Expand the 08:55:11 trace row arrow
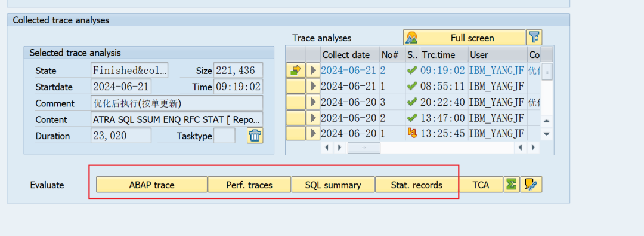Screen dimensions: 644x236 click(x=314, y=87)
